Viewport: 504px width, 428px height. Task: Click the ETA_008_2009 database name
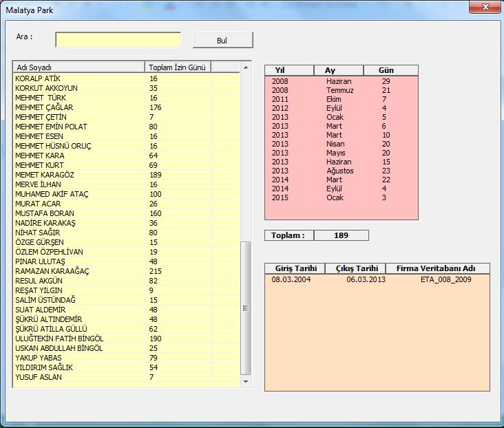click(446, 279)
